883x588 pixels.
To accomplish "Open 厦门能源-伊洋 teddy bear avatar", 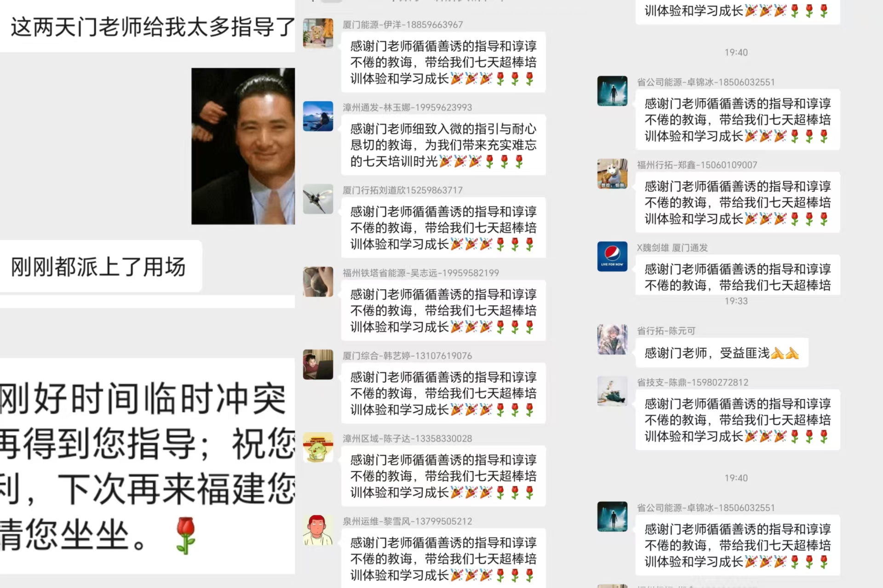I will (x=318, y=33).
